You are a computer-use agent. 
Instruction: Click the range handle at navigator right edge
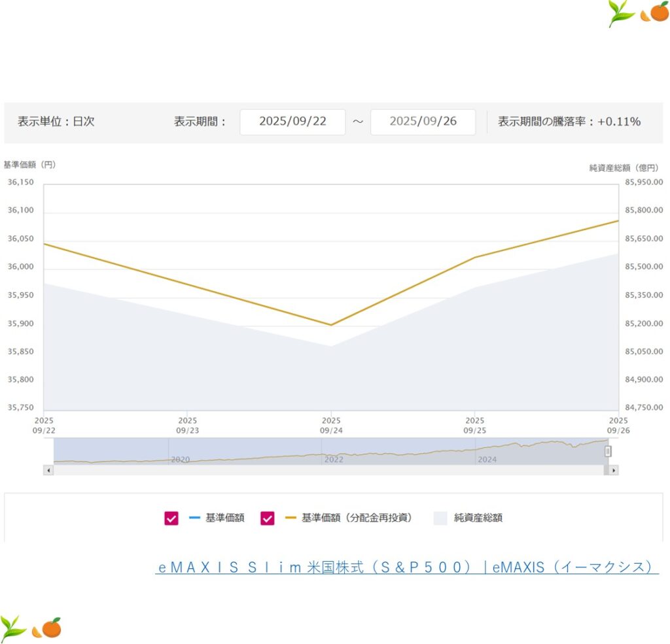(608, 451)
